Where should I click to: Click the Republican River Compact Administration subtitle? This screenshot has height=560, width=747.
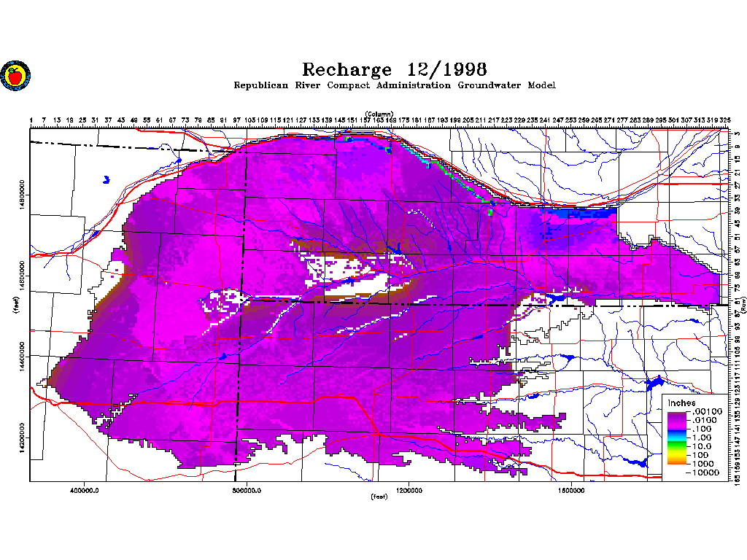[x=395, y=85]
